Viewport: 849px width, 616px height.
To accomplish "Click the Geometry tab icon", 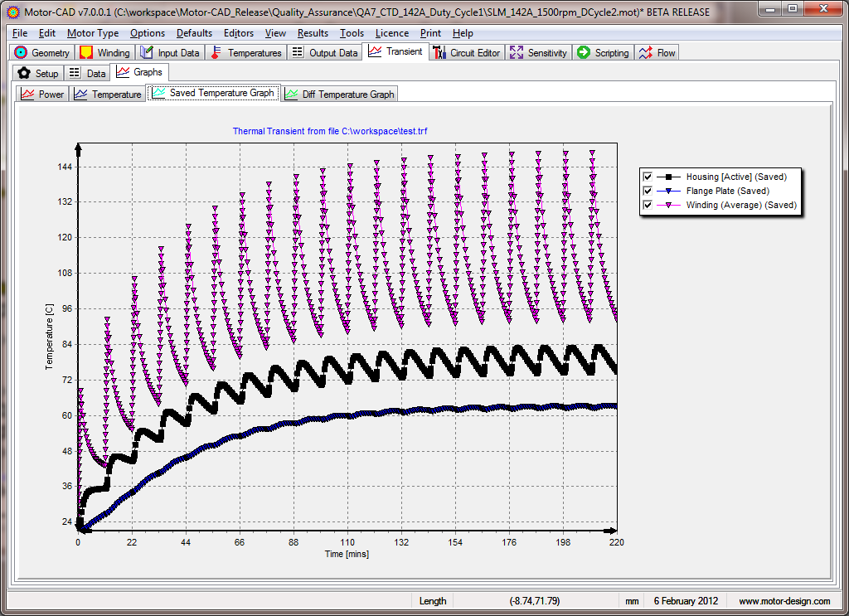I will pos(21,52).
